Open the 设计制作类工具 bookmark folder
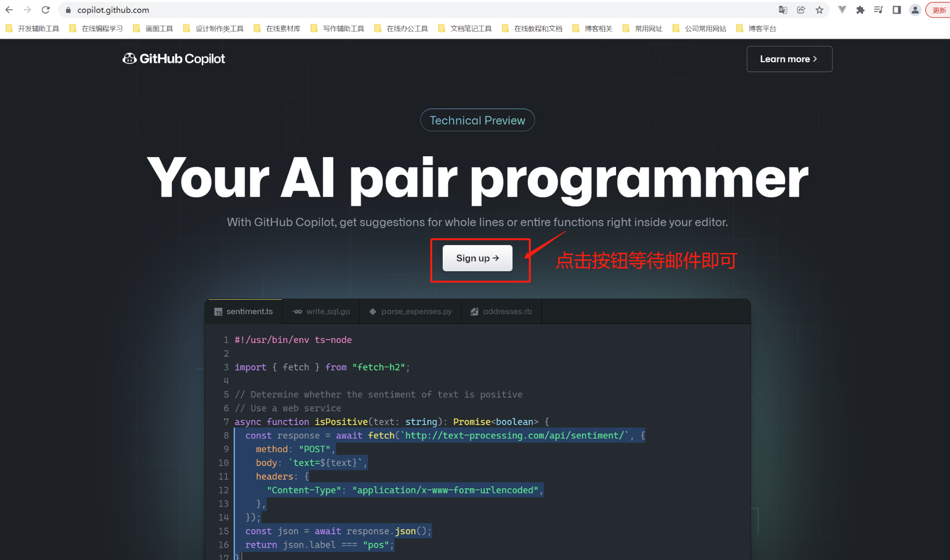 (x=213, y=28)
